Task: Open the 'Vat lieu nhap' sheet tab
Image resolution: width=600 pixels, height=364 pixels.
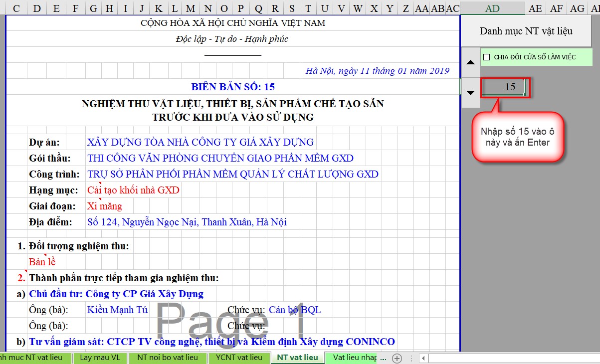Action: click(355, 358)
